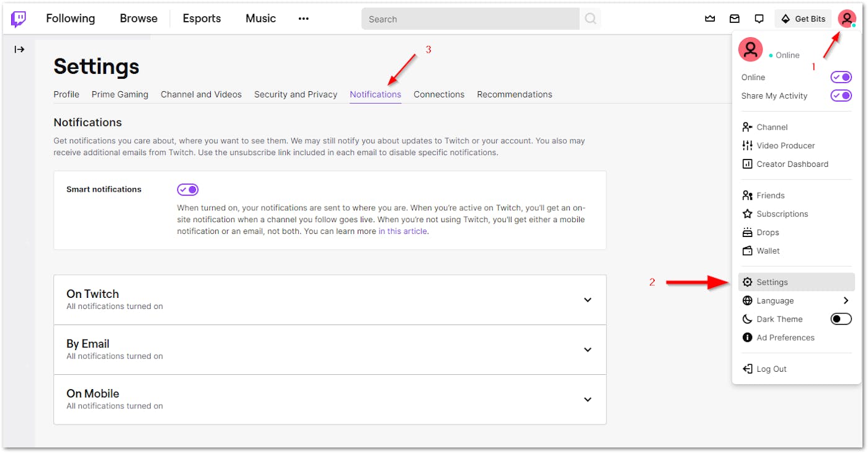
Task: Select Log Out menu label
Action: pos(771,369)
